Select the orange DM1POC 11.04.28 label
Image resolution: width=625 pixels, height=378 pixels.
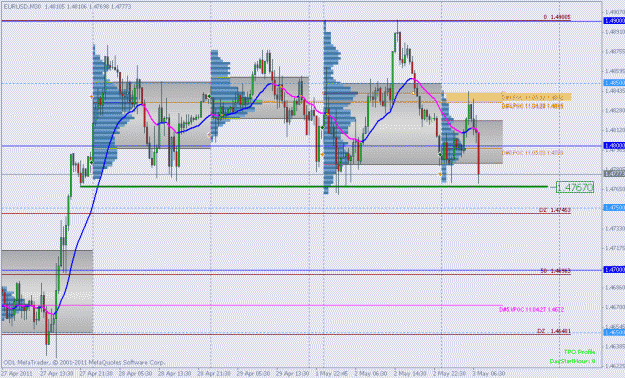(x=532, y=106)
